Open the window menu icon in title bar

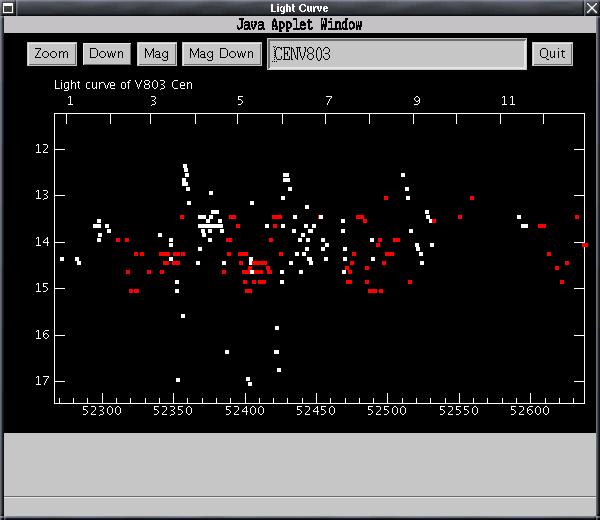[8, 8]
